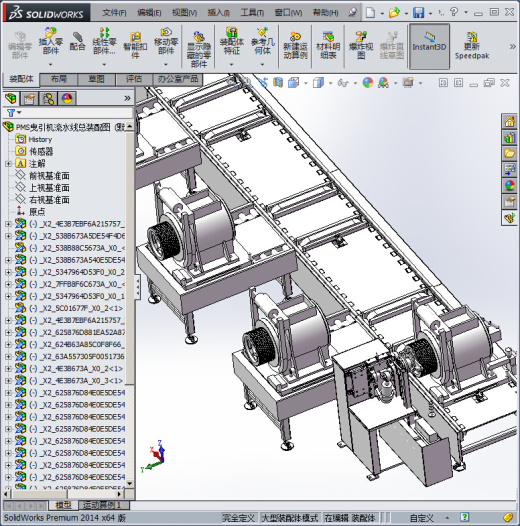Open dropdown under 装配体特征
Image resolution: width=520 pixels, height=526 pixels.
231,64
